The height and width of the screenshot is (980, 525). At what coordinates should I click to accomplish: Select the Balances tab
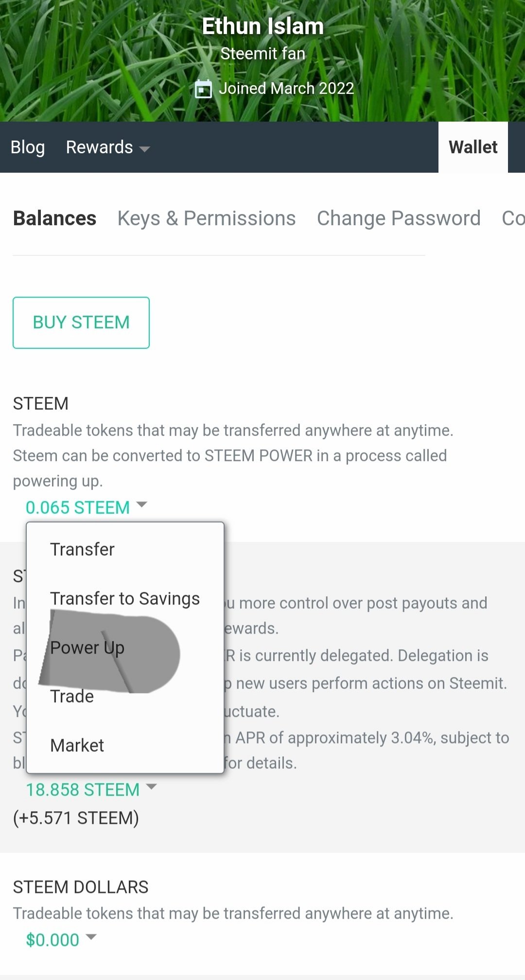[54, 218]
